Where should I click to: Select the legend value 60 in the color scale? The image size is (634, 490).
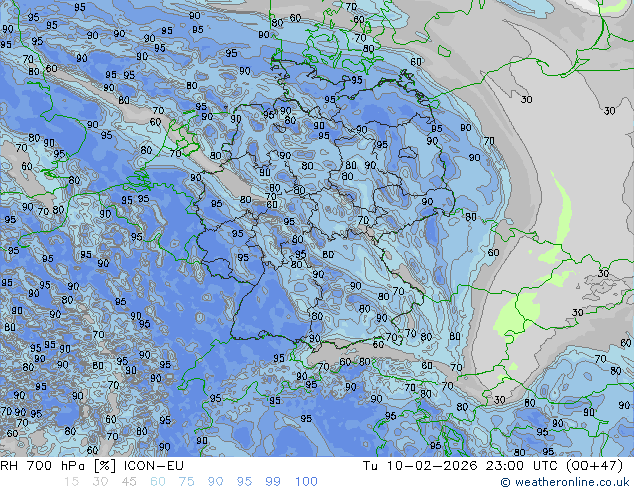pos(158,482)
